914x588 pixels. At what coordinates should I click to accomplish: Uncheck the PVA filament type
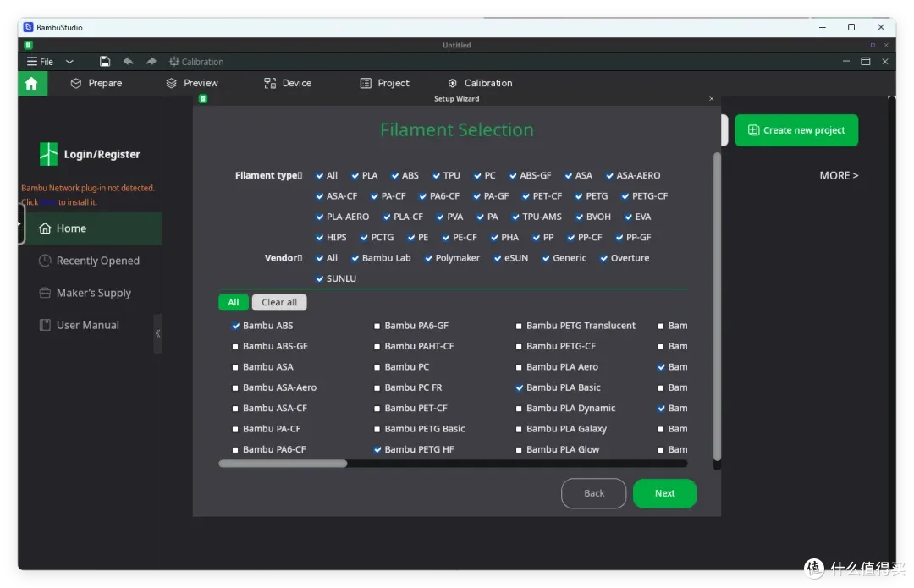pos(440,217)
